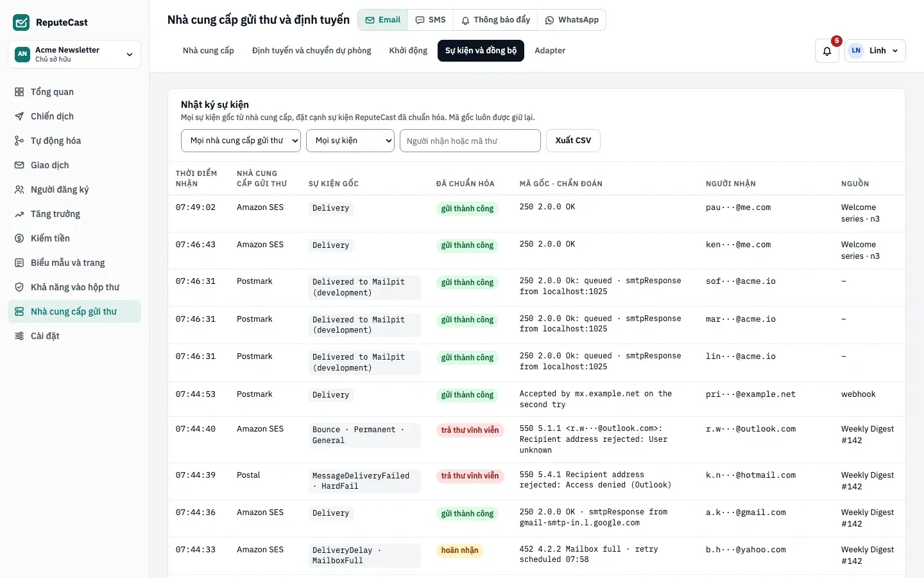Screen dimensions: 924x578
Task: Click the 07:49:02 timestamp
Action: pos(196,207)
